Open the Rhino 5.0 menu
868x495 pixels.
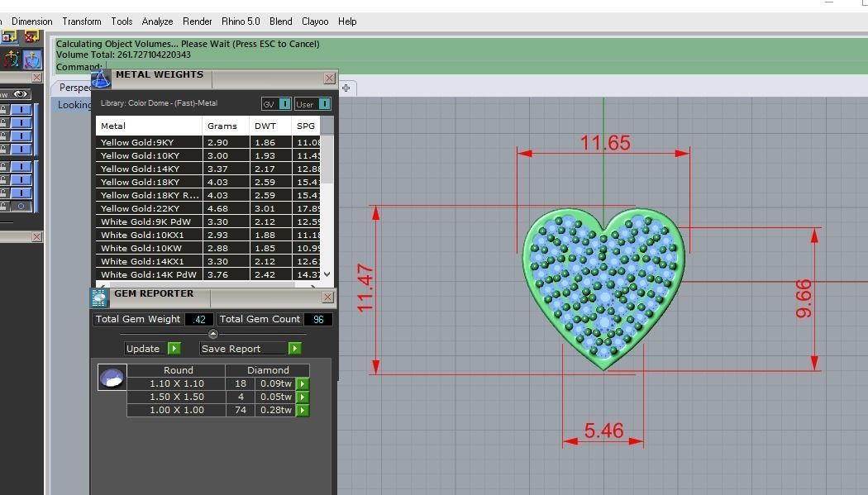click(241, 21)
